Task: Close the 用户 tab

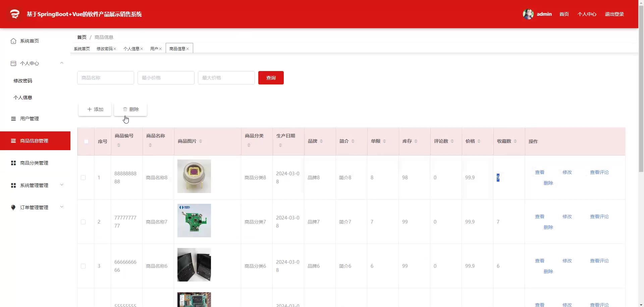Action: [160, 49]
